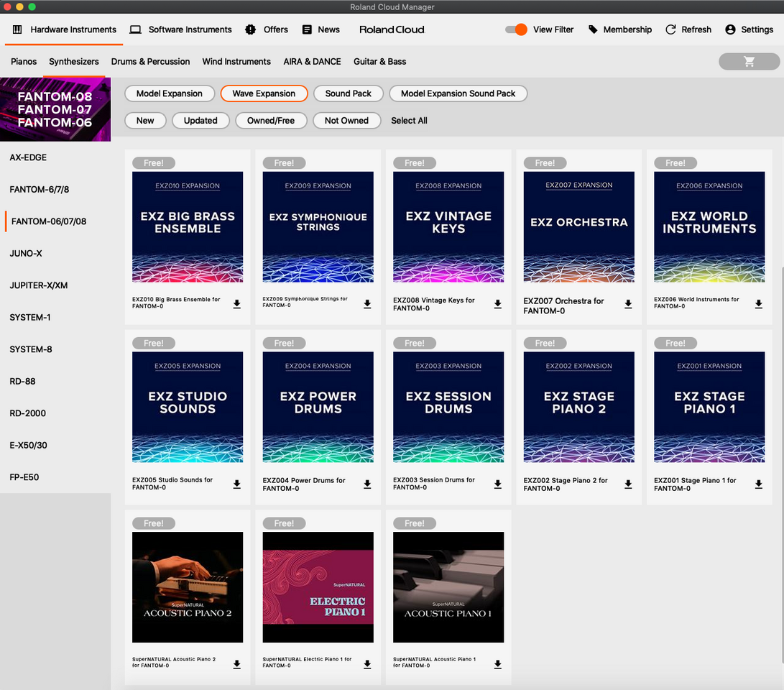
Task: Download EXZ010 Big Brass Ensemble
Action: pos(237,304)
